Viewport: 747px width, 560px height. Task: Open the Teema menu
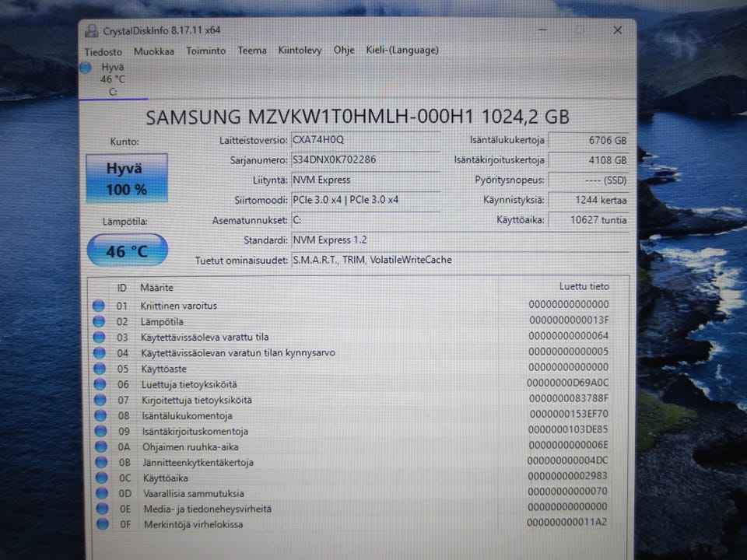coord(252,50)
